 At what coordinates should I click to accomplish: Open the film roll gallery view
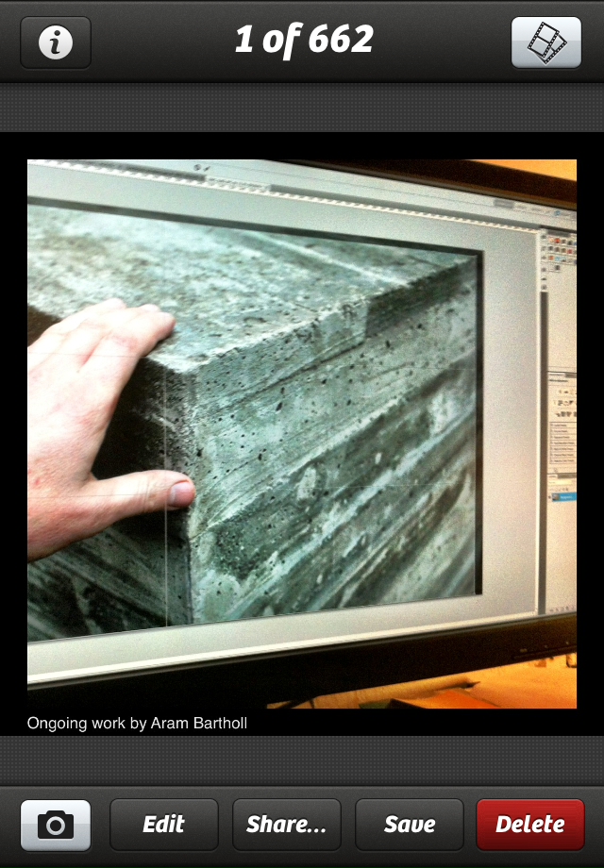coord(545,42)
